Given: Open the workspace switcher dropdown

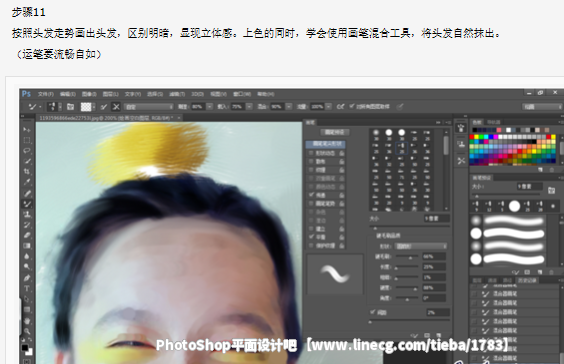Looking at the screenshot, I should [x=542, y=107].
